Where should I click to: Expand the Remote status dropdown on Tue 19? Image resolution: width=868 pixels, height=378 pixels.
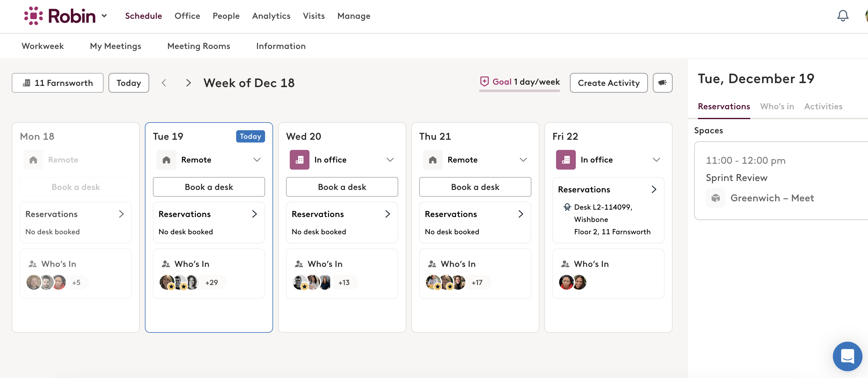257,160
